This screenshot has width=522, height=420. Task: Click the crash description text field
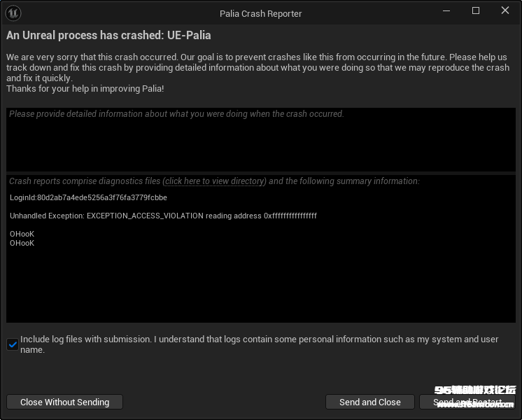pyautogui.click(x=260, y=140)
